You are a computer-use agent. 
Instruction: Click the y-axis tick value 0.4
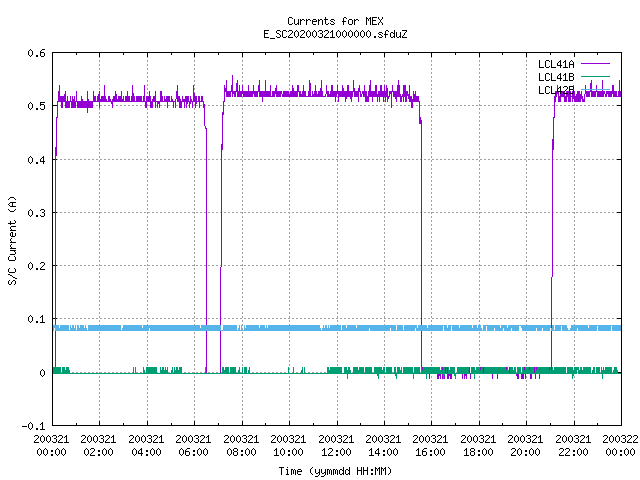[x=36, y=160]
